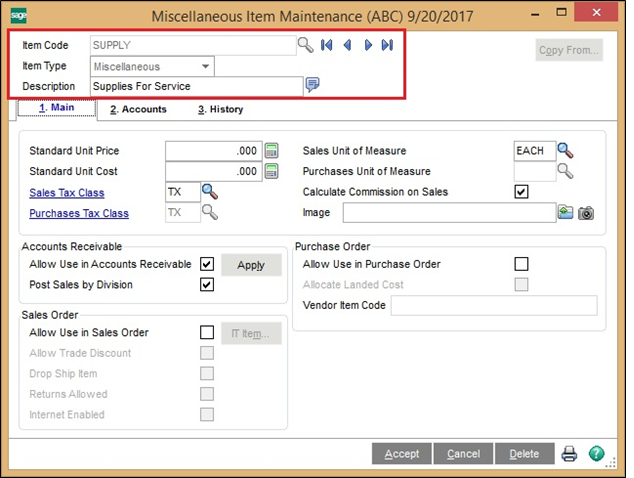
Task: Toggle Allow Trade Discount checkbox
Action: [x=207, y=353]
